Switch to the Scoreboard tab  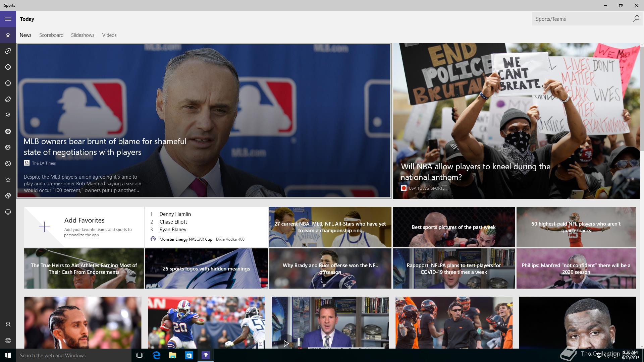[x=51, y=35]
